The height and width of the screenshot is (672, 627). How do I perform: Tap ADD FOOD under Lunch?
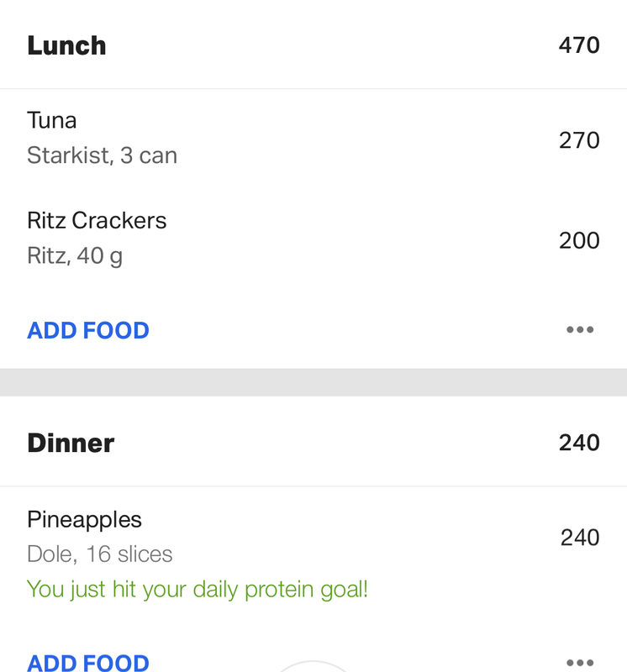(x=88, y=330)
